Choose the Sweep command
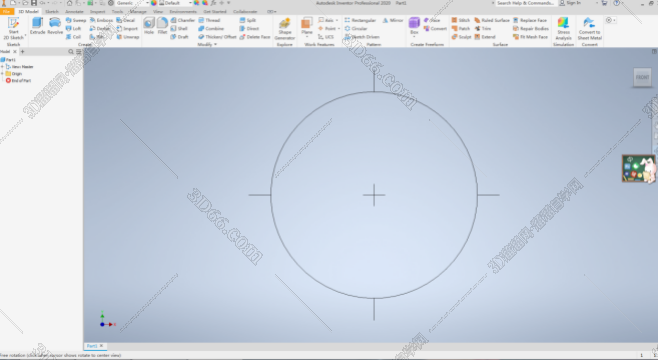Image resolution: width=658 pixels, height=360 pixels. click(76, 20)
